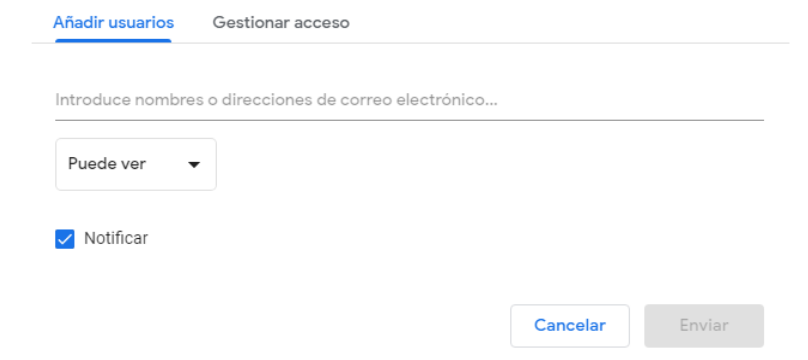Click the Enviar button
The image size is (808, 360).
(x=704, y=325)
